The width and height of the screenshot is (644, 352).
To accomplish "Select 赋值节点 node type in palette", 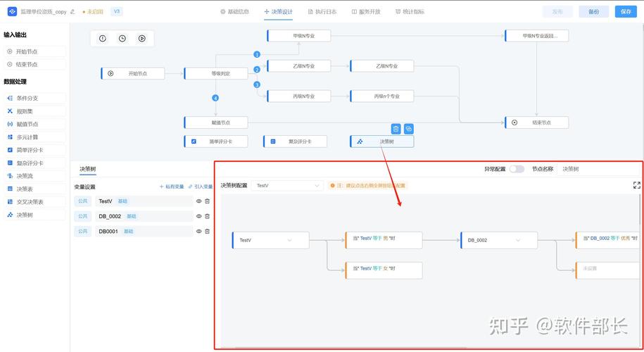I will (35, 124).
